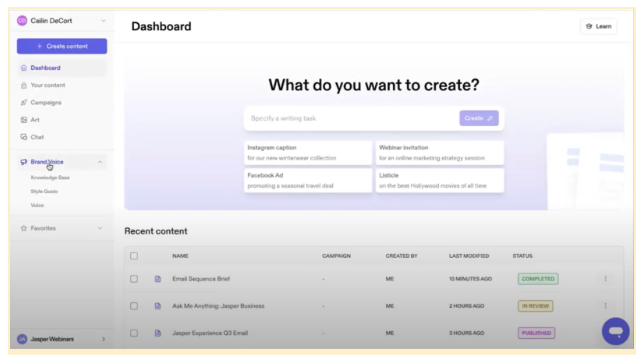Open Ask Me Anything: Jasper Business document
This screenshot has height=361, width=642.
pyautogui.click(x=218, y=306)
